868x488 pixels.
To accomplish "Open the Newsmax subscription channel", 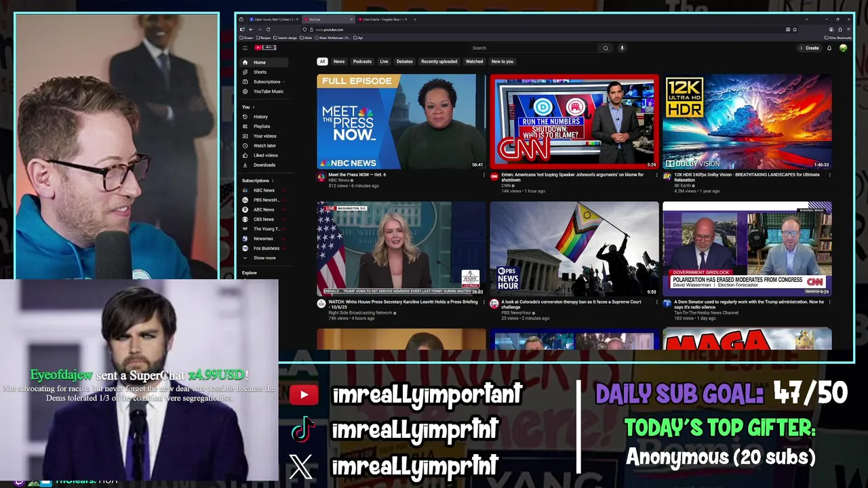I will pyautogui.click(x=264, y=239).
